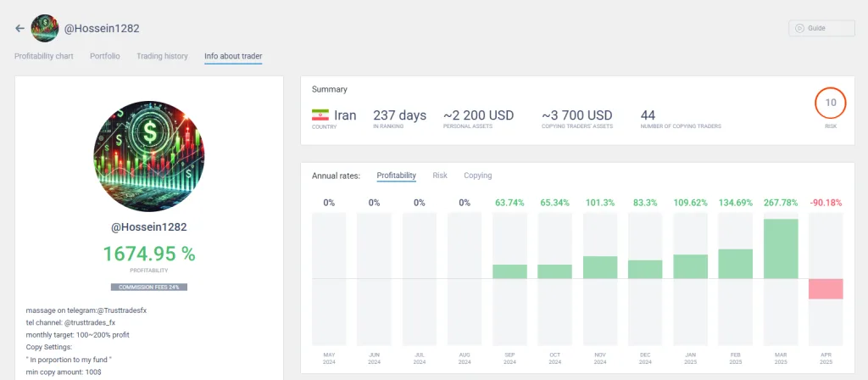The height and width of the screenshot is (380, 868).
Task: Switch to Profitability chart tab
Action: coord(44,57)
